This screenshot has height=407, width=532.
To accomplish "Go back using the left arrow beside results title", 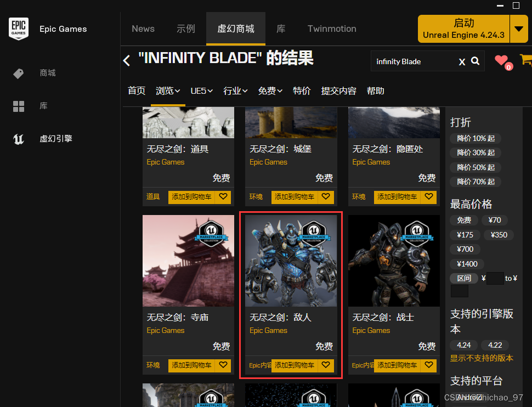I will (x=127, y=61).
